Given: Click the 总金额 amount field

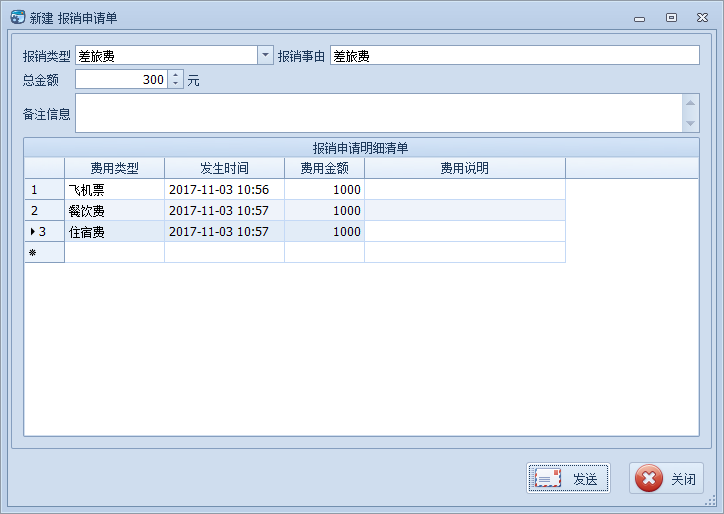Looking at the screenshot, I should pyautogui.click(x=121, y=79).
